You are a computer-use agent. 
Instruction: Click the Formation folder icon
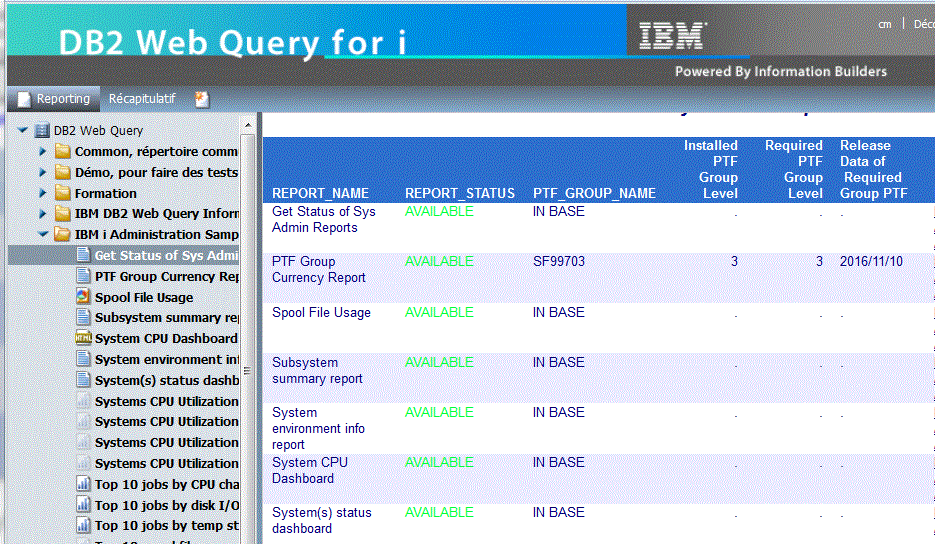coord(63,193)
